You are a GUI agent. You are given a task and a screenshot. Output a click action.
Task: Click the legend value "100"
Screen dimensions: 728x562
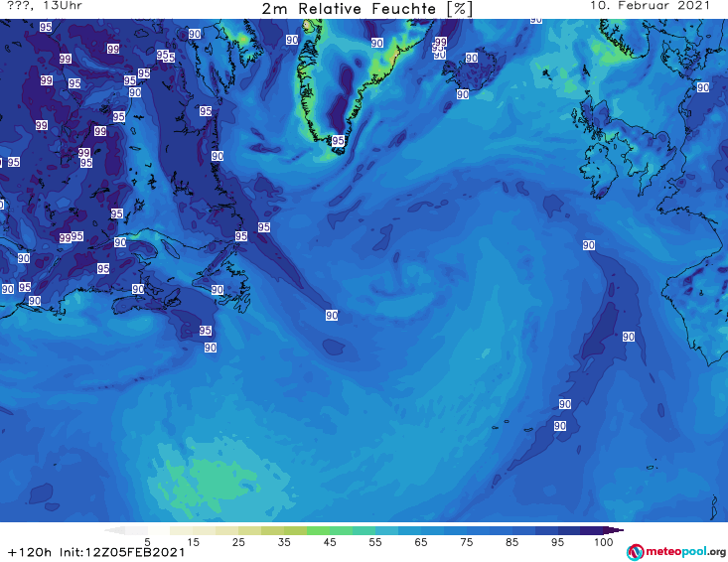(604, 542)
